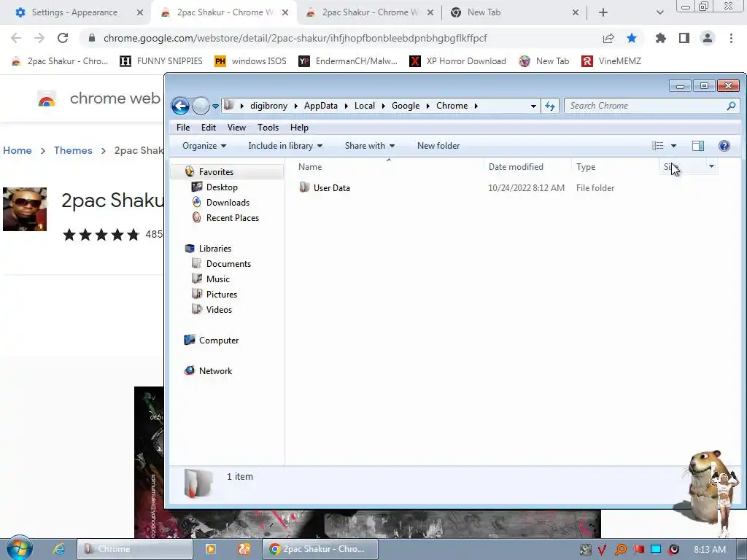Select Computer in navigation pane
The image size is (747, 560).
point(219,341)
